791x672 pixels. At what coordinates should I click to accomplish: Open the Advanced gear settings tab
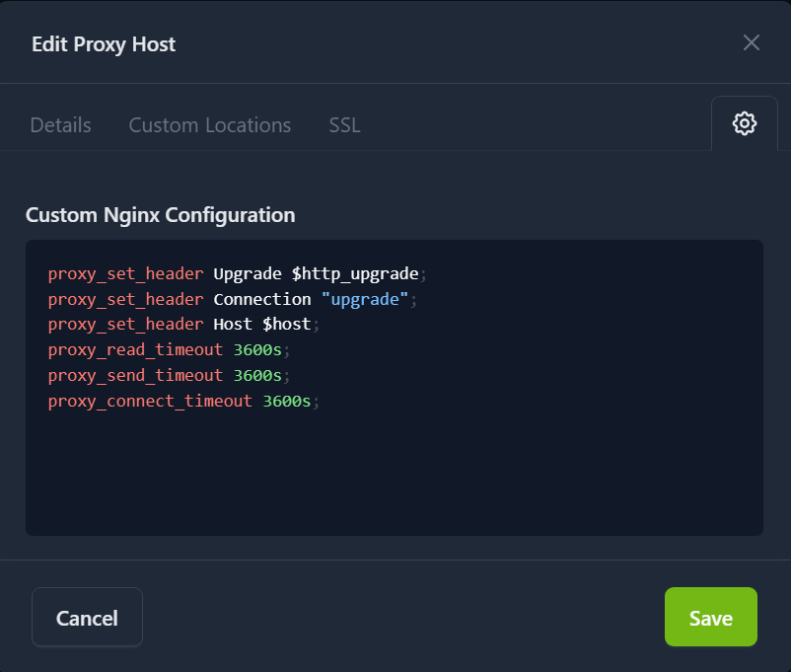[744, 123]
